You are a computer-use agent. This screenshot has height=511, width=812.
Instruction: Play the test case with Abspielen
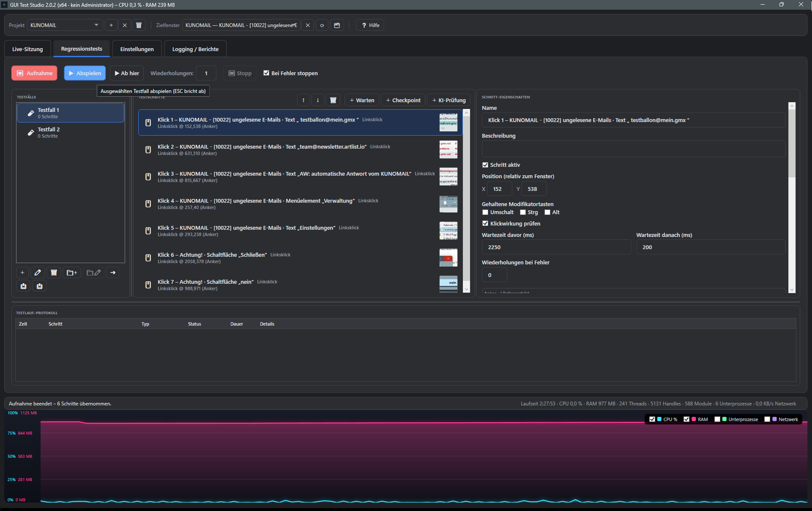point(85,73)
